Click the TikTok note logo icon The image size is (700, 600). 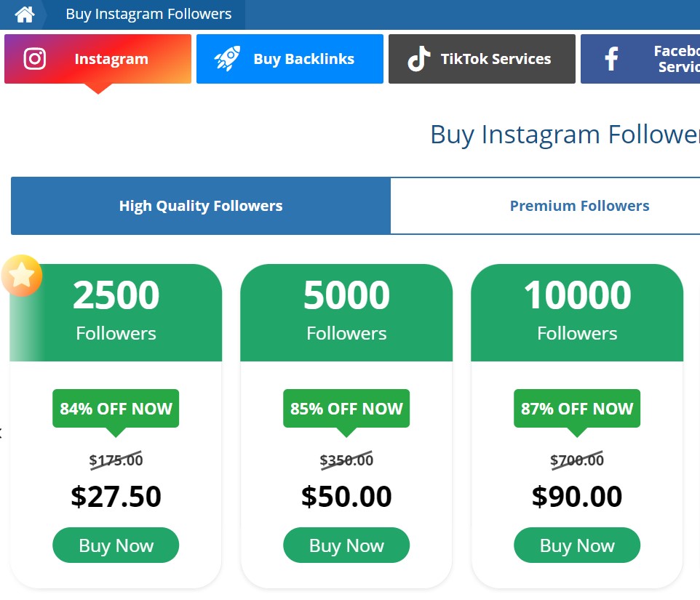[x=418, y=58]
